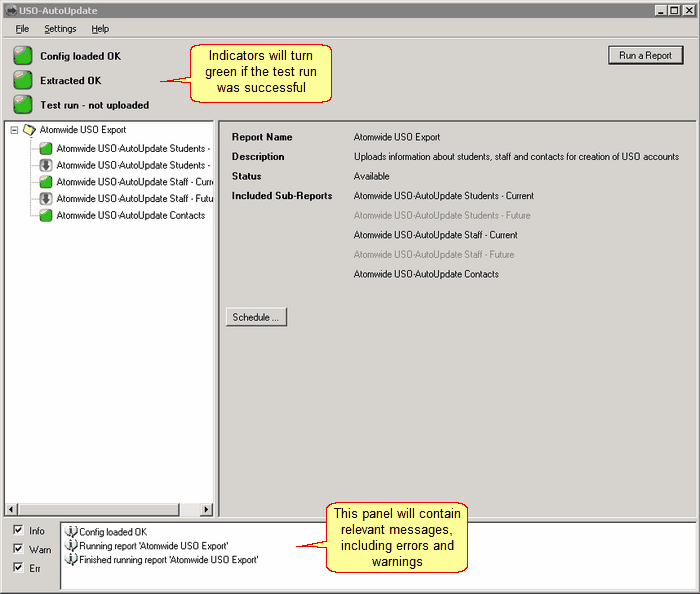
Task: Click greyed 'Atomwide USO-AutoUpdate Staff - Future' sub-report
Action: 433,254
